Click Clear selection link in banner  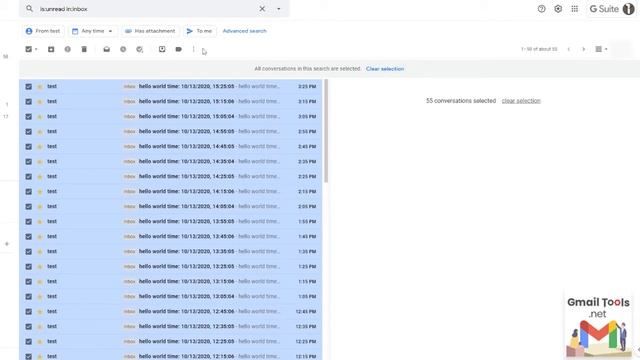click(385, 69)
